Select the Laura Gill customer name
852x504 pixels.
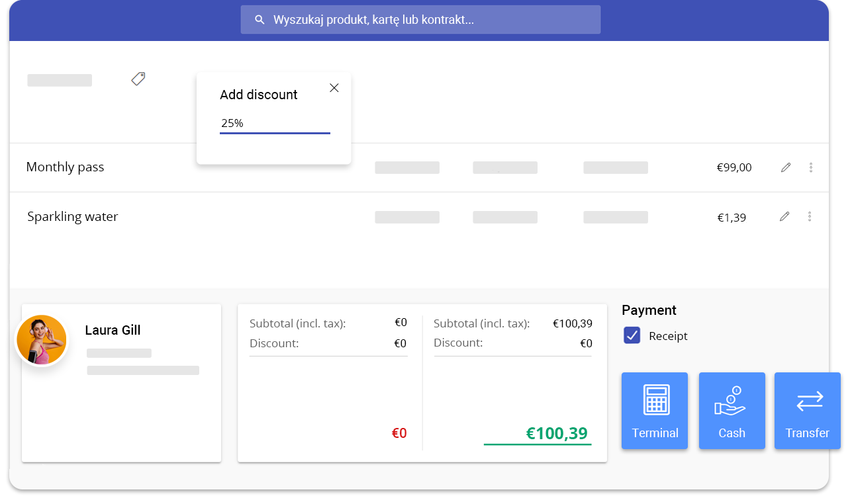pyautogui.click(x=113, y=330)
